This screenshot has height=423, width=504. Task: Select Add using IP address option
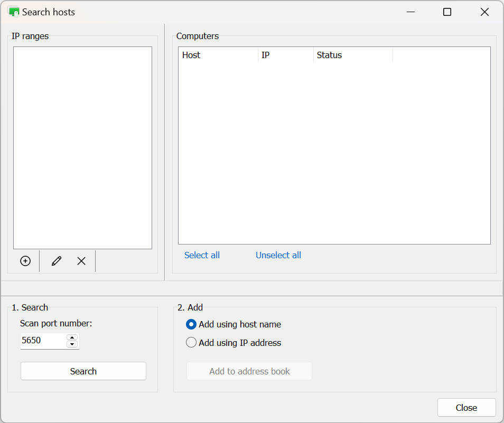[x=191, y=343]
